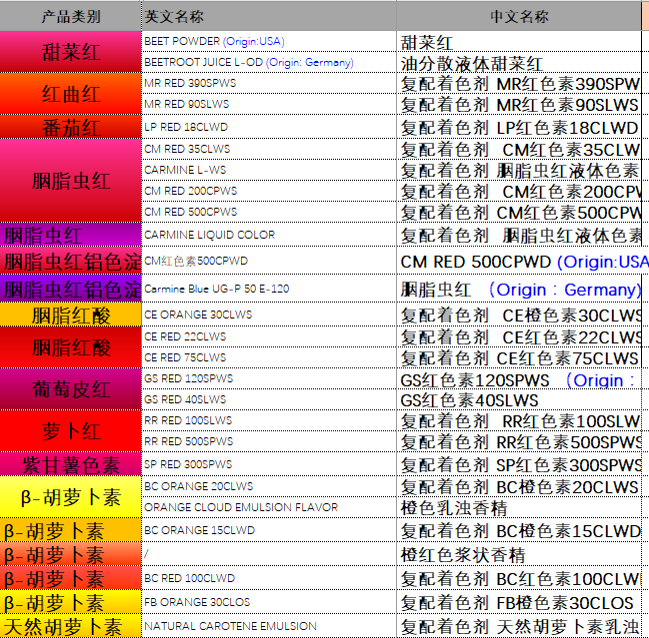The width and height of the screenshot is (649, 638).
Task: Select the 橙色乳浊香精 cell
Action: (x=519, y=507)
